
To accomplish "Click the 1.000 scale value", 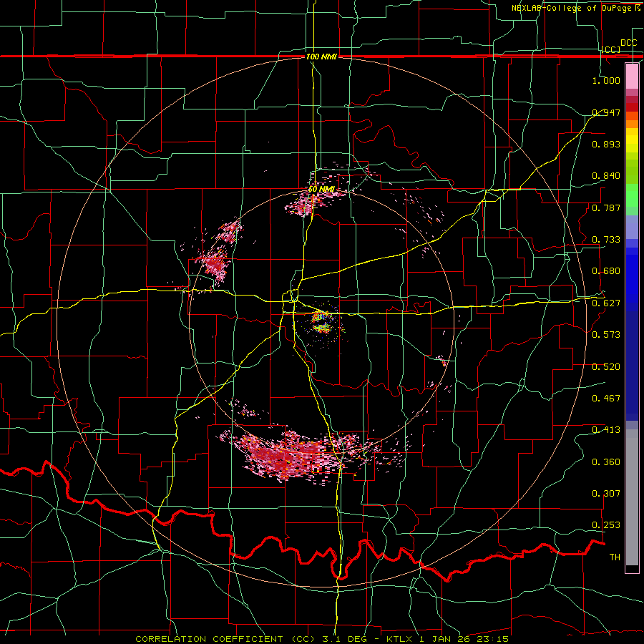I will click(x=606, y=80).
